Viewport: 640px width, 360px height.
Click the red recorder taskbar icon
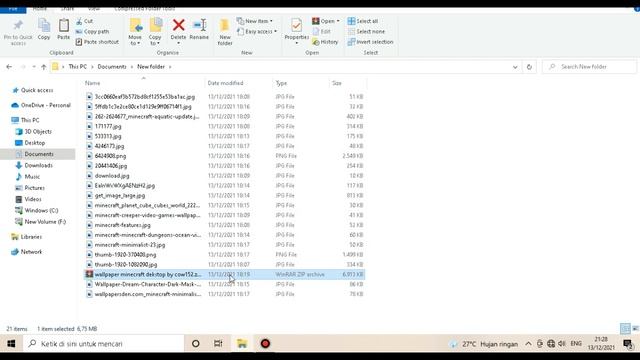[x=265, y=344]
